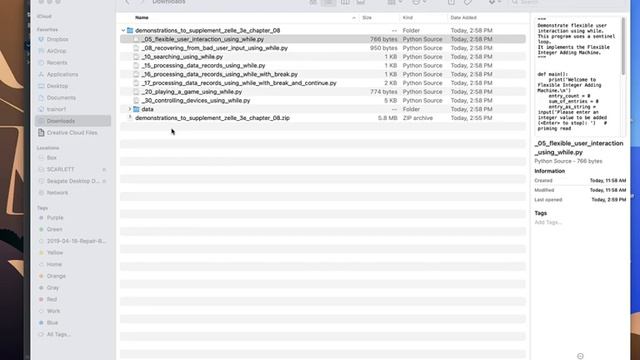Viewport: 640px width, 360px height.
Task: Select _17_processing_data_records_using_while_with_break_and_continue.py
Action: point(323,83)
